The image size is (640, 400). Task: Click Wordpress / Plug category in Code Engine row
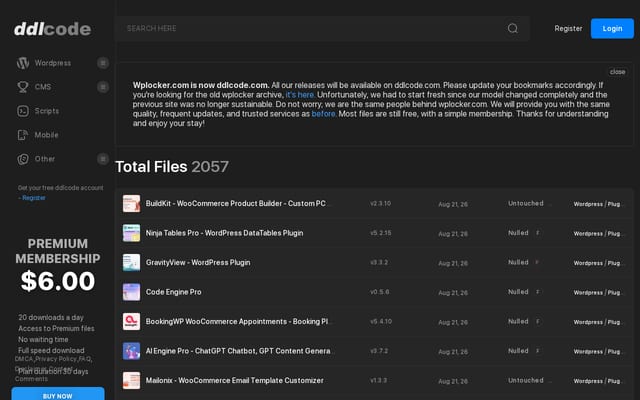[x=598, y=293]
